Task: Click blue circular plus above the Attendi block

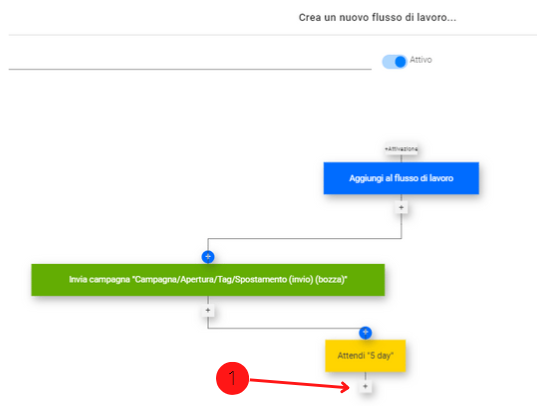Action: coord(365,332)
